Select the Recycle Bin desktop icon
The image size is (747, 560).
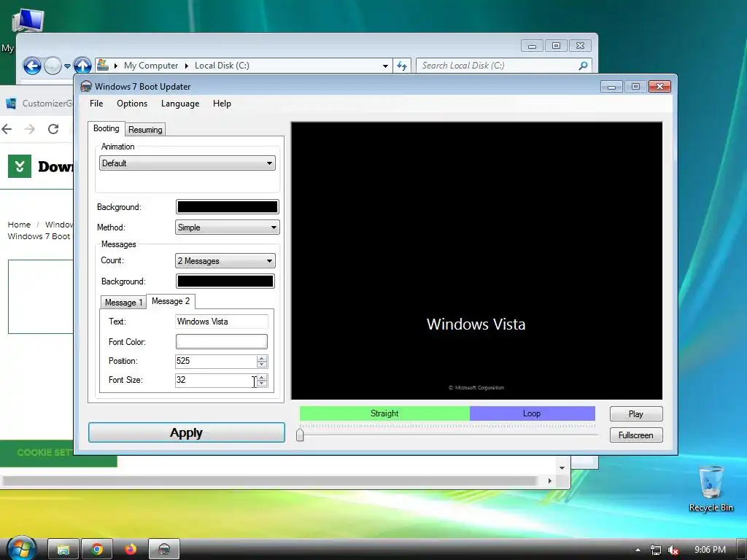point(711,489)
